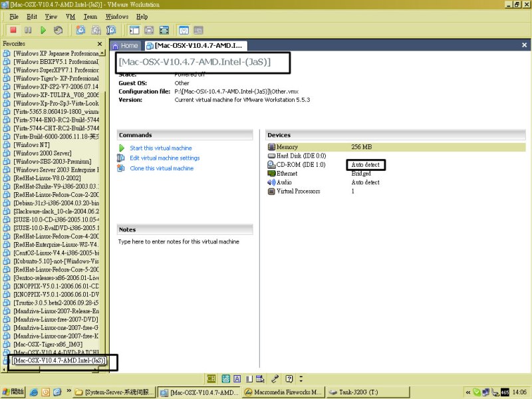Select the Mac-OSX-V10.4.7-AMD tab
This screenshot has height=399, width=532.
(194, 45)
